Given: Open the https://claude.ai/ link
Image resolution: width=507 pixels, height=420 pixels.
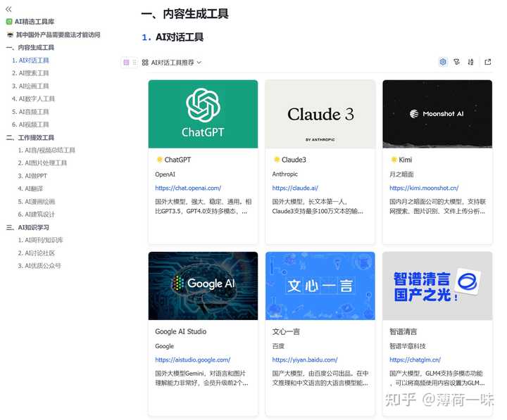Looking at the screenshot, I should (x=295, y=188).
